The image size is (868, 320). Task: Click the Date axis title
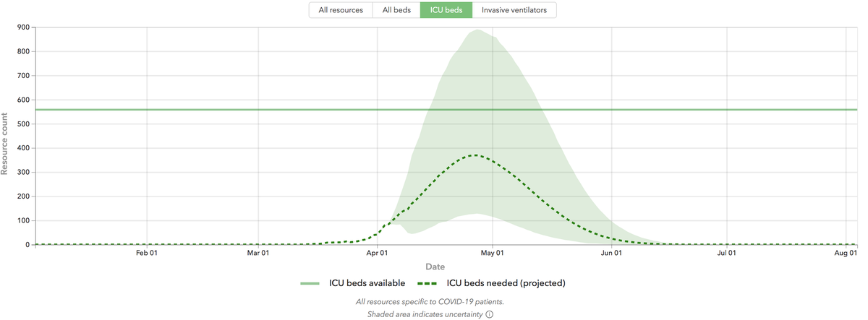[435, 267]
